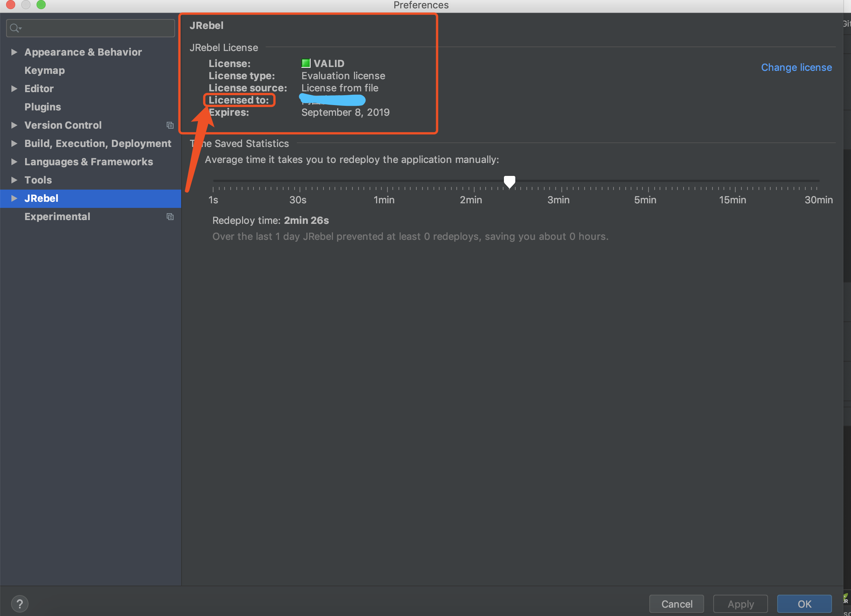Click the redeploy time slider handle
Screen dimensions: 851x616
(x=510, y=182)
